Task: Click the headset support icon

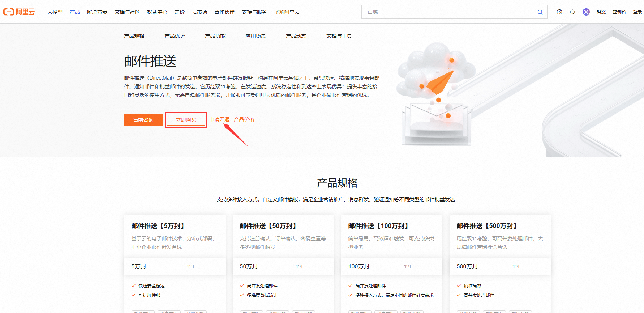Action: click(572, 12)
